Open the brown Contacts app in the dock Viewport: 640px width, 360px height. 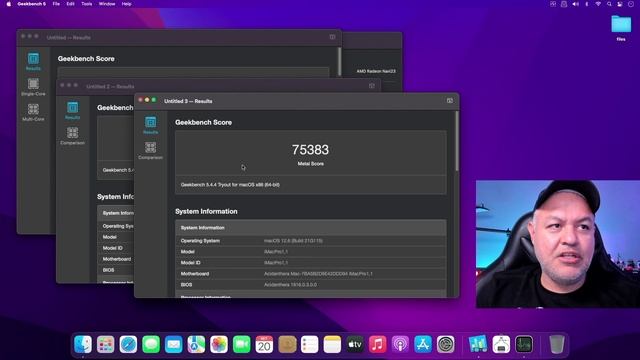pyautogui.click(x=287, y=344)
